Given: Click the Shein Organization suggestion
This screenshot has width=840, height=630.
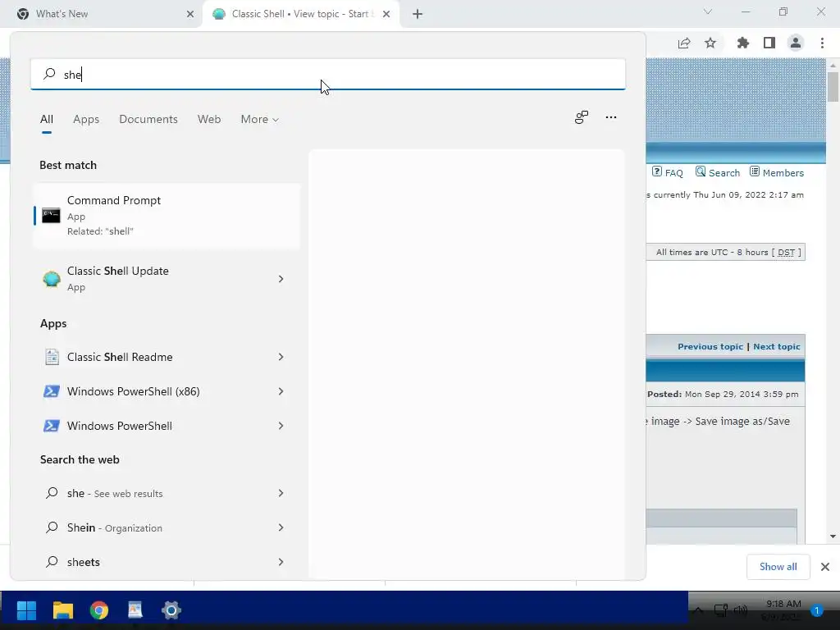Looking at the screenshot, I should [167, 527].
